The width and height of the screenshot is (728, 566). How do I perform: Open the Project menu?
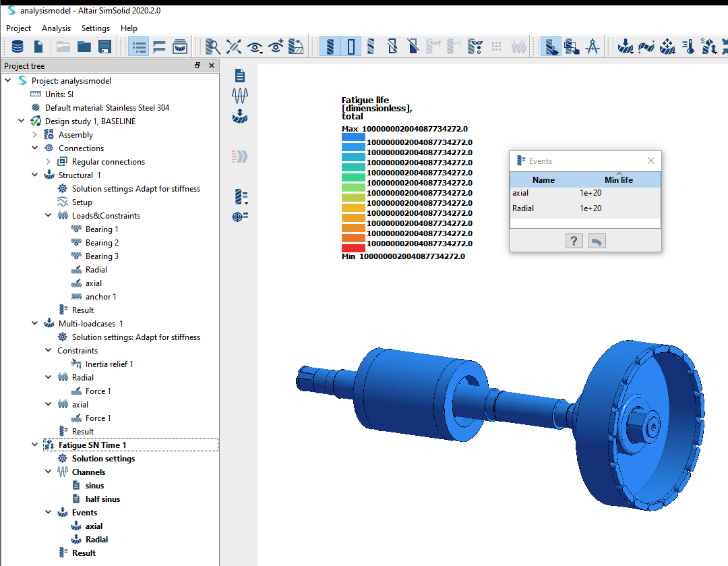click(19, 28)
